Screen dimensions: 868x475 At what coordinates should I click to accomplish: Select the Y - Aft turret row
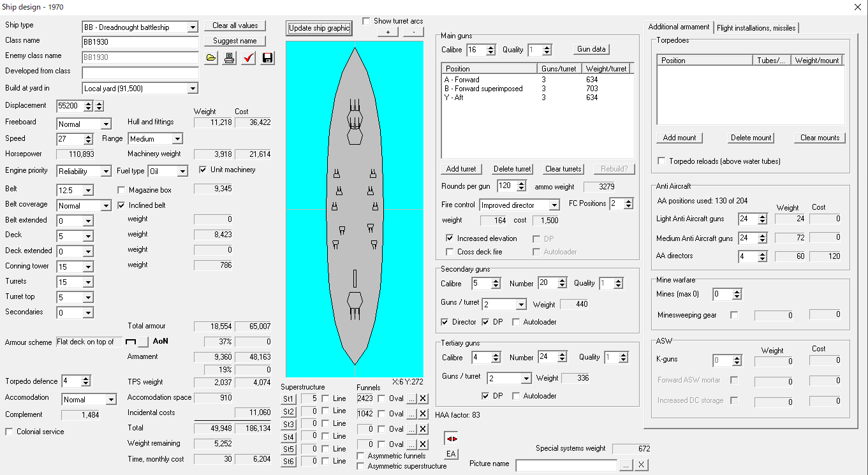[537, 98]
